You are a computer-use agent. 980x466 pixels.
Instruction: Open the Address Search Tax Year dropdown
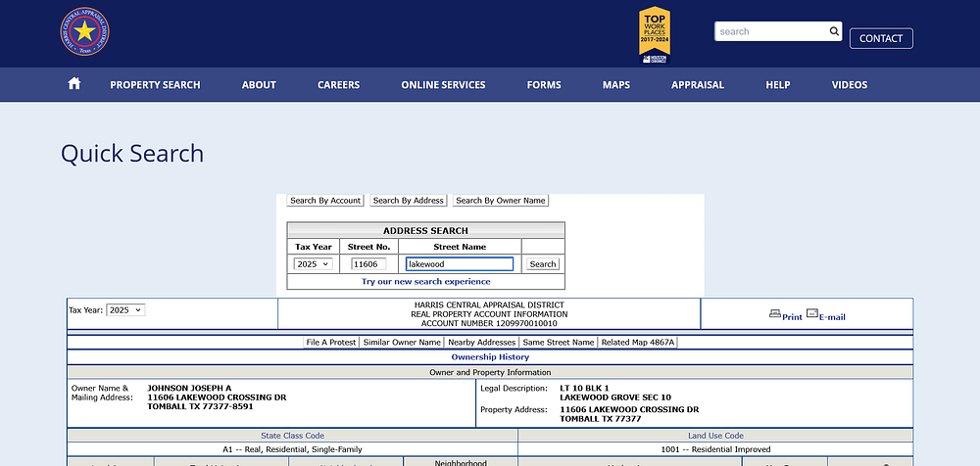click(x=314, y=264)
